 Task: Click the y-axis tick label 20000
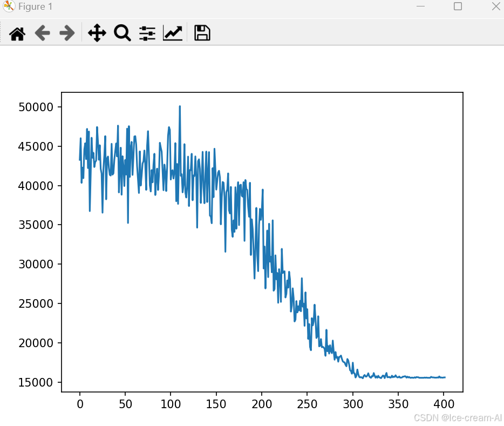36,343
